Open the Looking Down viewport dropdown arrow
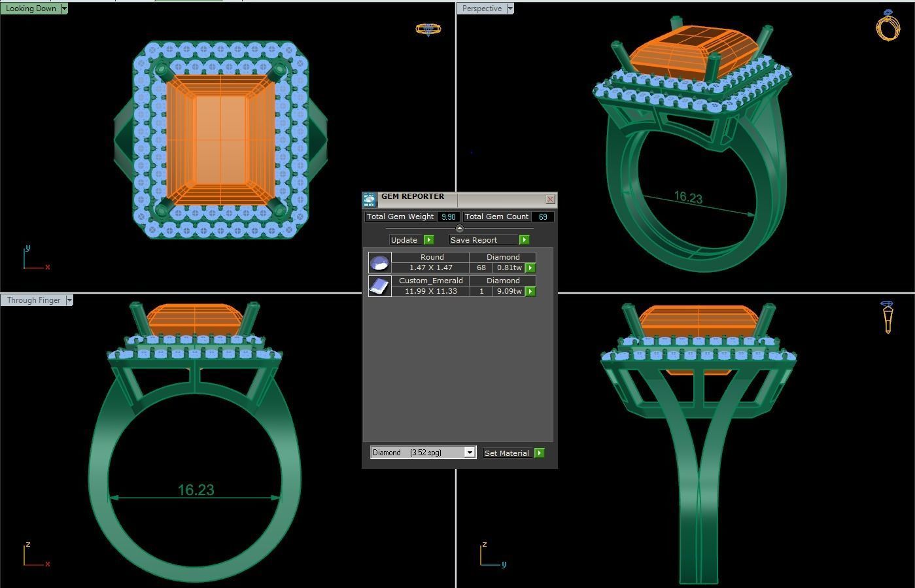Viewport: 915px width, 588px height. click(x=64, y=9)
